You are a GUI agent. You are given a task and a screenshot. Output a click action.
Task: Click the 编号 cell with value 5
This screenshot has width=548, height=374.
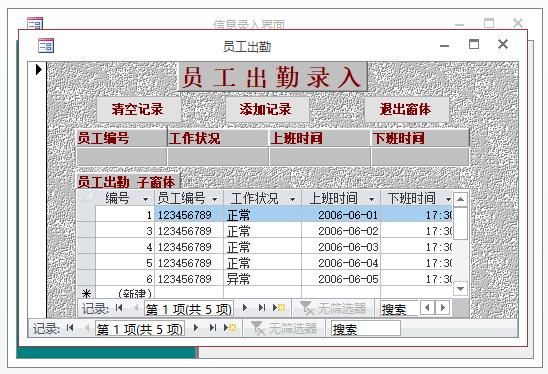(124, 263)
